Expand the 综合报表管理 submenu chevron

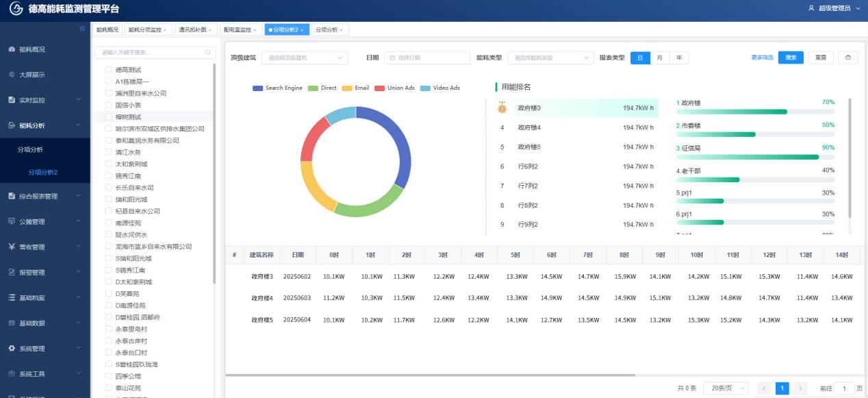tap(78, 197)
